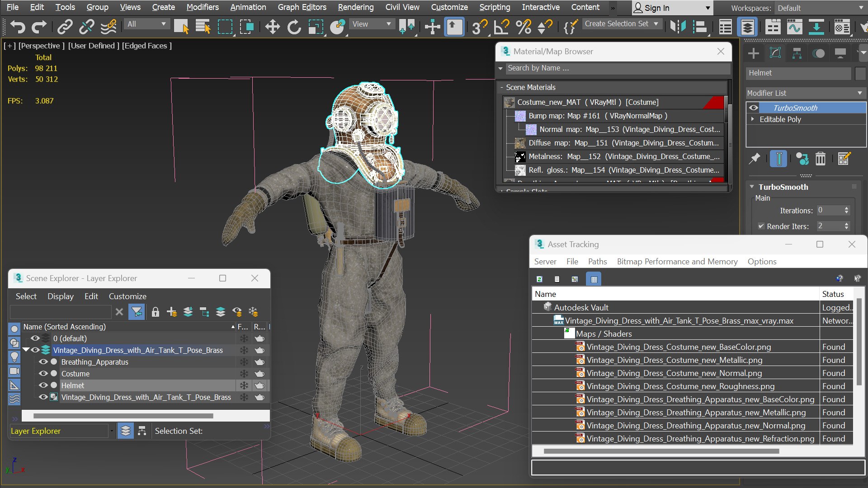Toggle visibility of 0 (default) layer

click(x=35, y=338)
